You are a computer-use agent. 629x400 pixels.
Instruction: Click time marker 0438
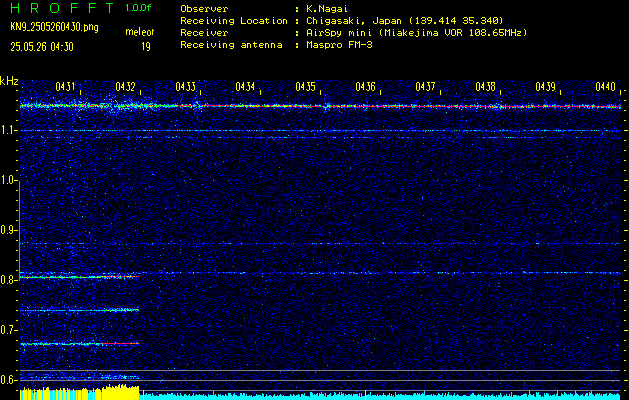coord(485,86)
